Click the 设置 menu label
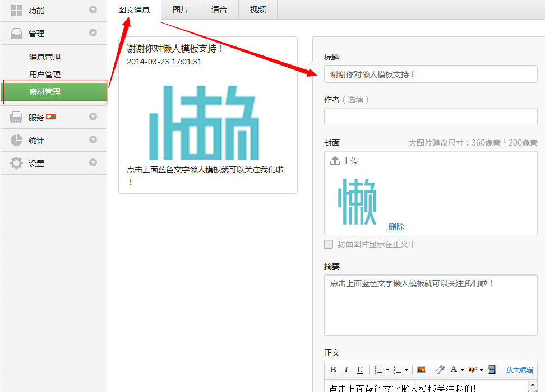545x392 pixels. pos(36,163)
